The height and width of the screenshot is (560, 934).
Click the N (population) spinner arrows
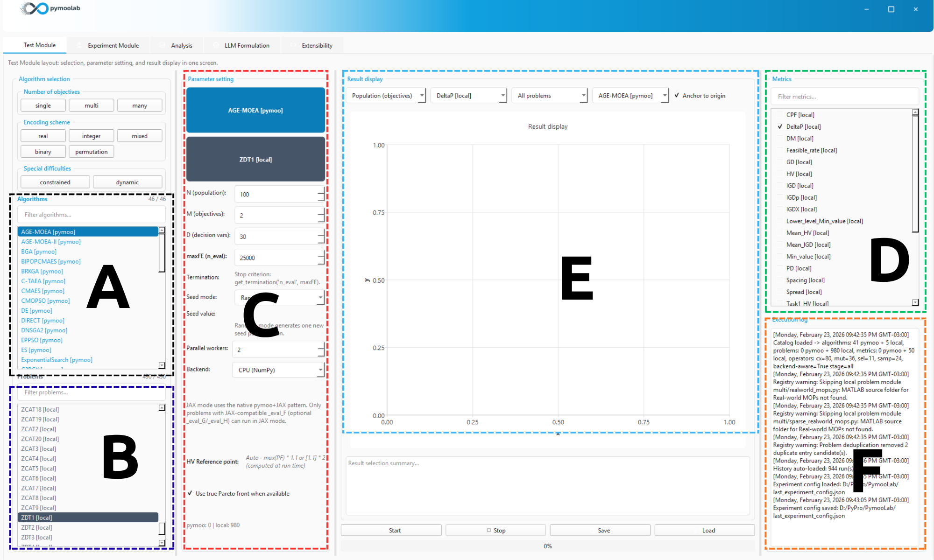(x=321, y=194)
